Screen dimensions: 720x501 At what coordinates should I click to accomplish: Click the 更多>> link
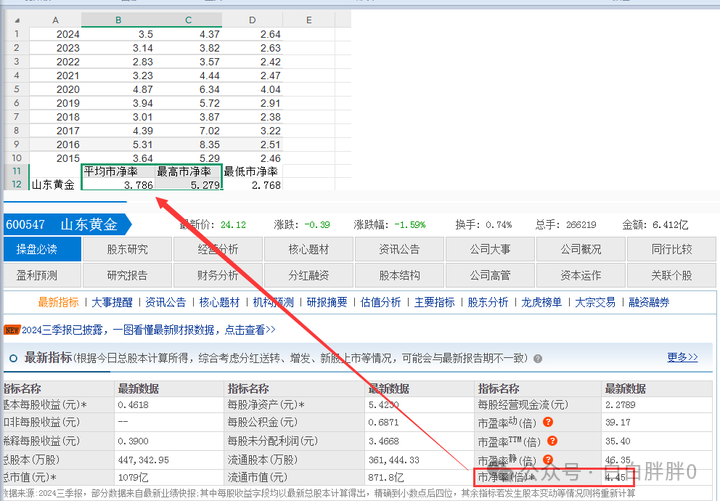[682, 357]
